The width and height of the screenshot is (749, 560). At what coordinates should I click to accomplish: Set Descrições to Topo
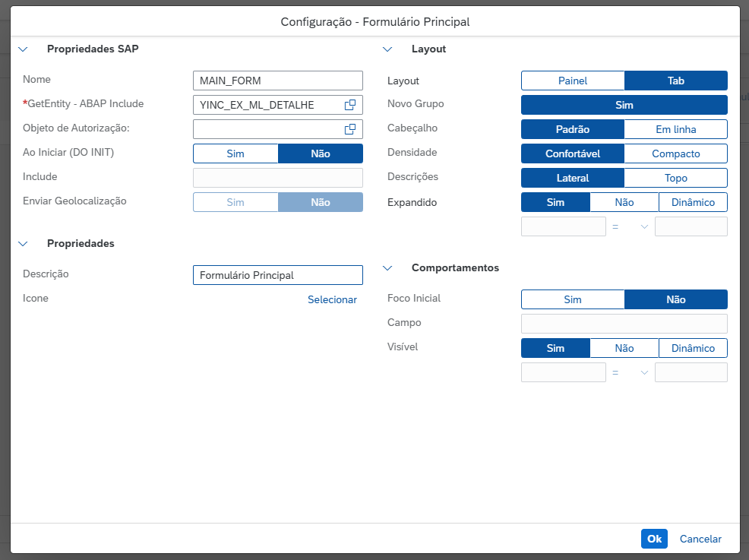(x=676, y=178)
